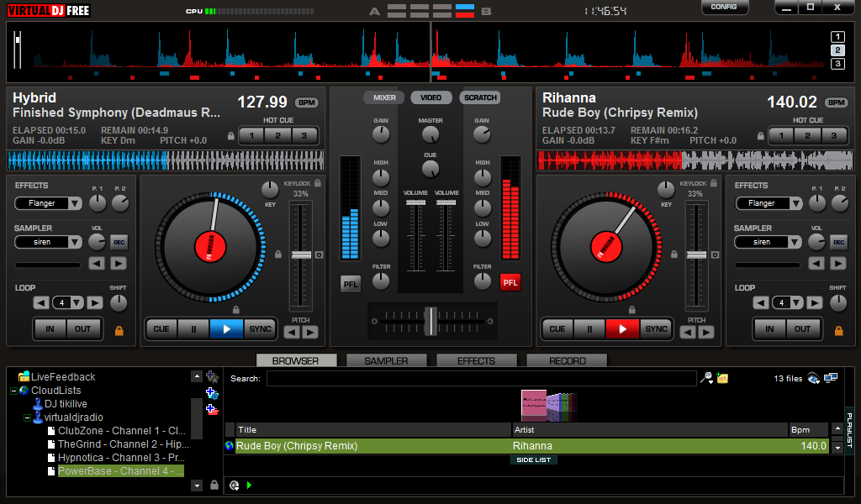The width and height of the screenshot is (861, 504).
Task: Play the left deck track
Action: click(x=226, y=329)
